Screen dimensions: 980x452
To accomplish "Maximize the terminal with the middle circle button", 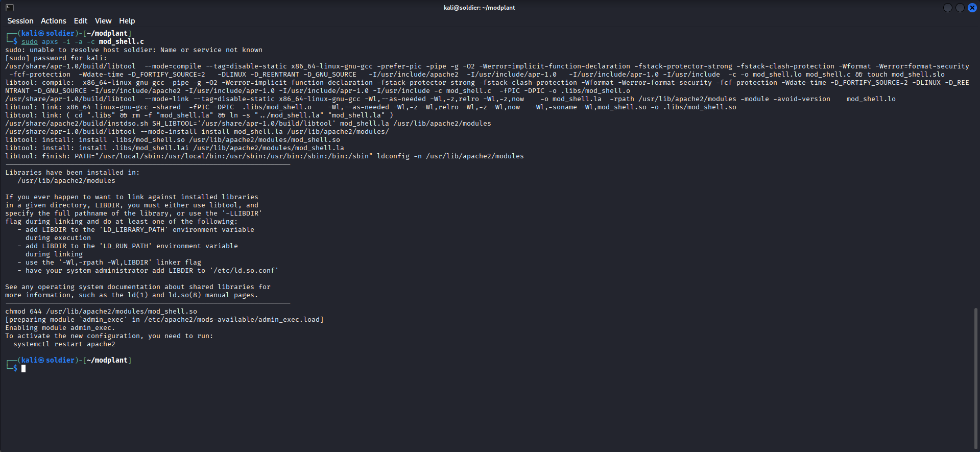I will 960,8.
